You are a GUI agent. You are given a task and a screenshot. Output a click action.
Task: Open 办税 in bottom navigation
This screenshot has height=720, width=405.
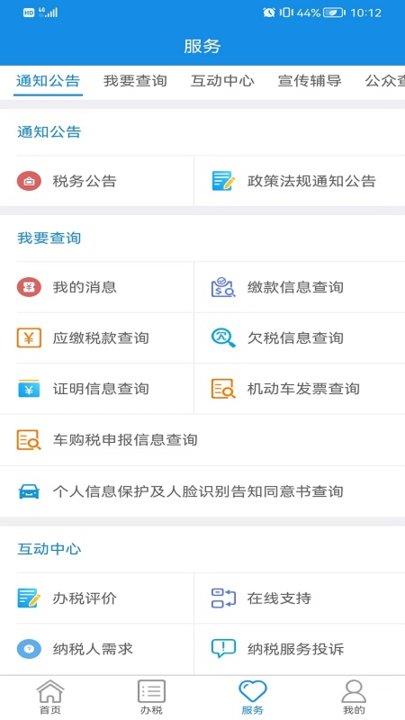point(152,697)
